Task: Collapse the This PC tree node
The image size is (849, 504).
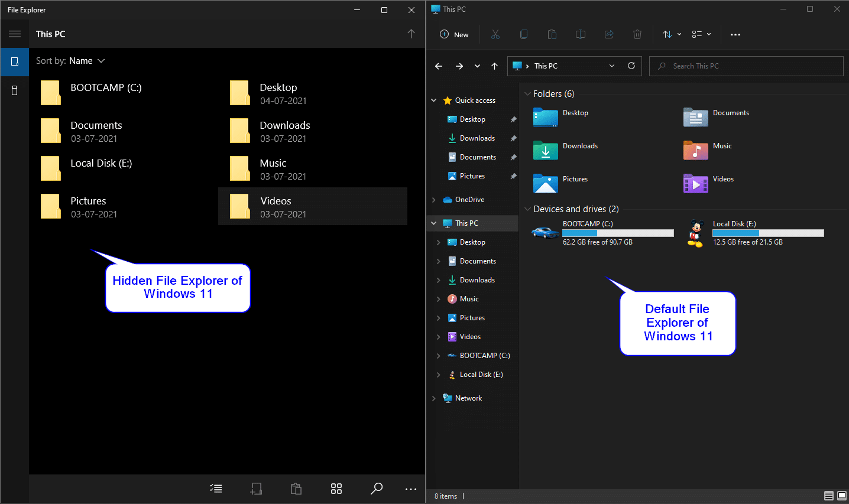Action: tap(434, 223)
